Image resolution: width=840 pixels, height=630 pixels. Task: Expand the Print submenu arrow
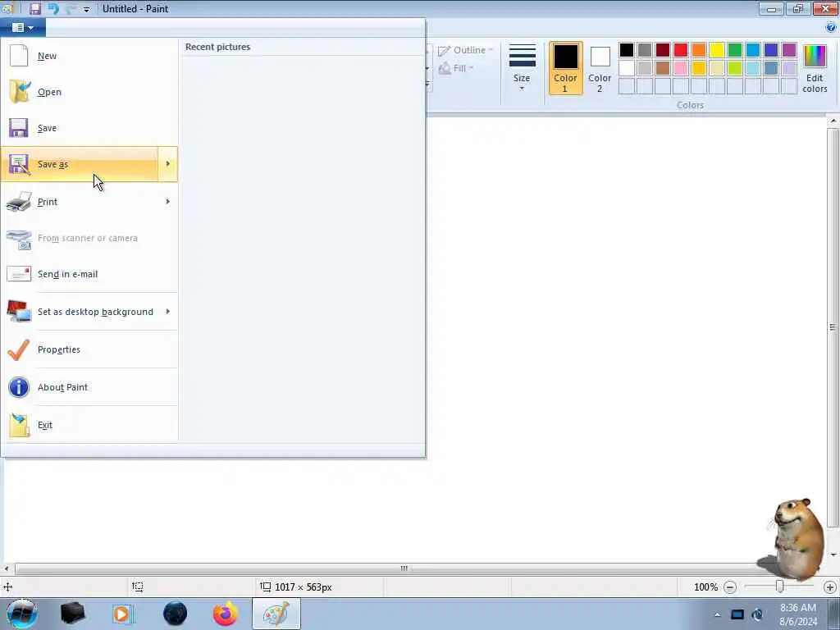tap(167, 202)
